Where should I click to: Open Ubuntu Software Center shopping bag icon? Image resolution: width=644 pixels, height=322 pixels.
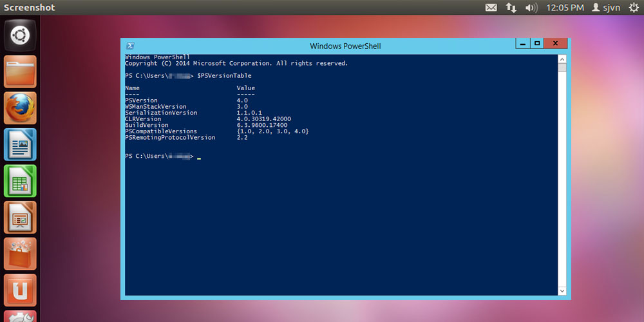[x=20, y=253]
